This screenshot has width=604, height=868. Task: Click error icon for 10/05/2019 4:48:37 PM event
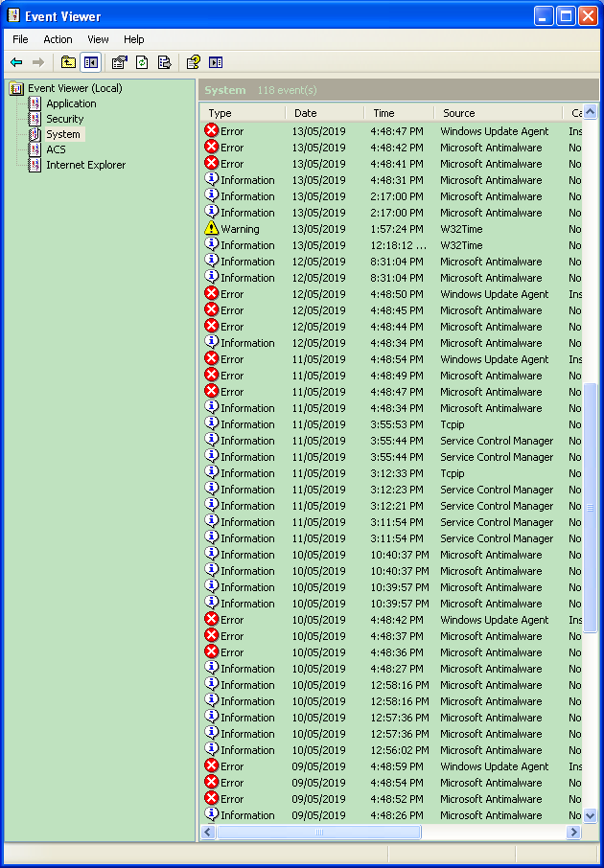click(211, 635)
